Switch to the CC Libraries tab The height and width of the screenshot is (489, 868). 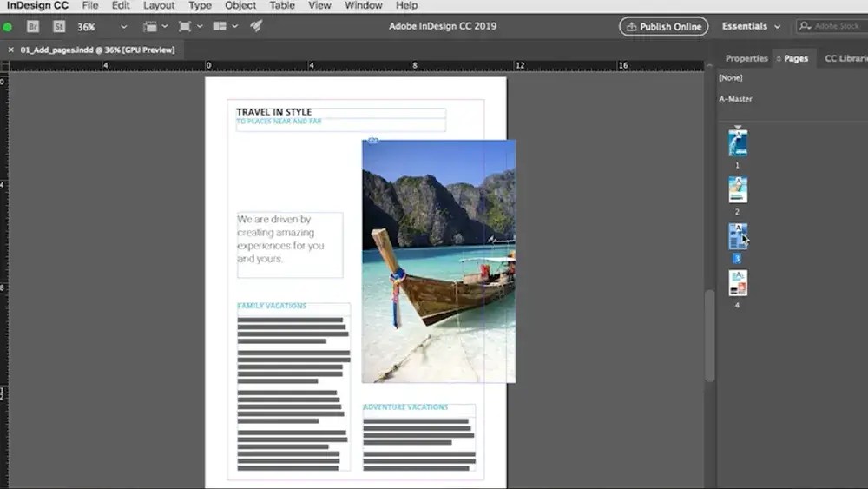click(x=845, y=58)
